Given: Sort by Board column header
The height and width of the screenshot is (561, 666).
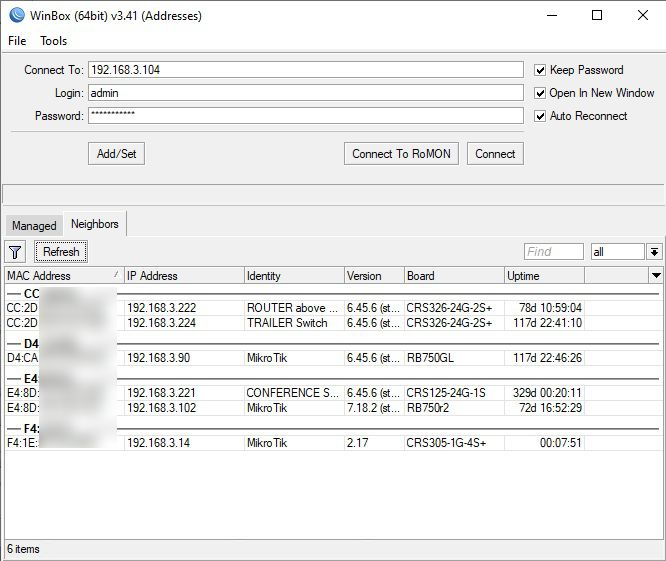Looking at the screenshot, I should (454, 276).
